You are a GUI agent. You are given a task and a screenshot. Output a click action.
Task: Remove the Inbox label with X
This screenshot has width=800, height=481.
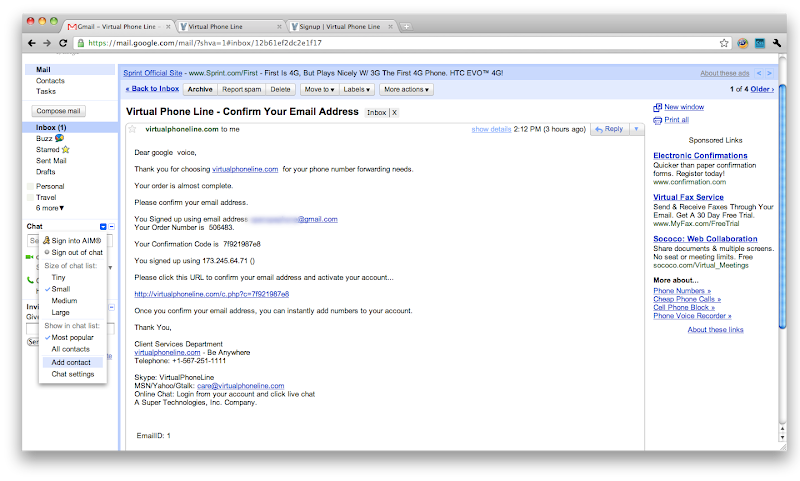coord(394,113)
